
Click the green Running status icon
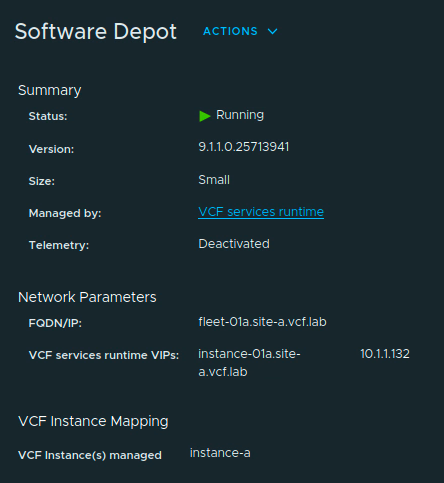pyautogui.click(x=205, y=116)
